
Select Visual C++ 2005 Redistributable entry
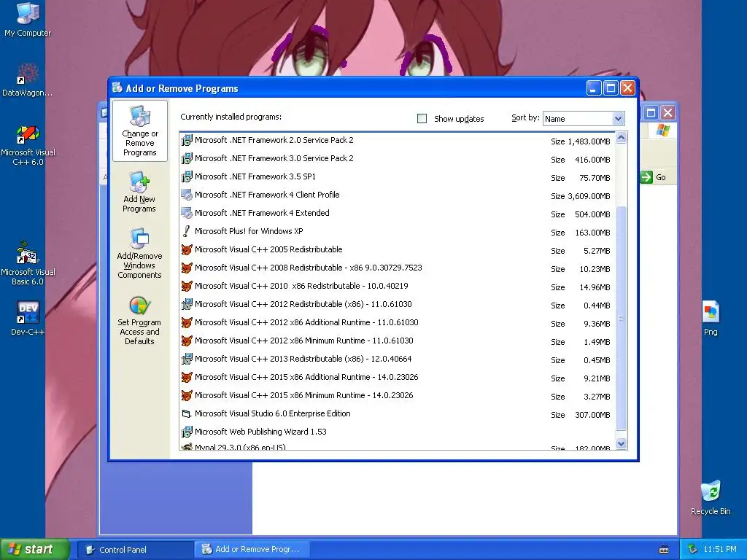pyautogui.click(x=398, y=250)
